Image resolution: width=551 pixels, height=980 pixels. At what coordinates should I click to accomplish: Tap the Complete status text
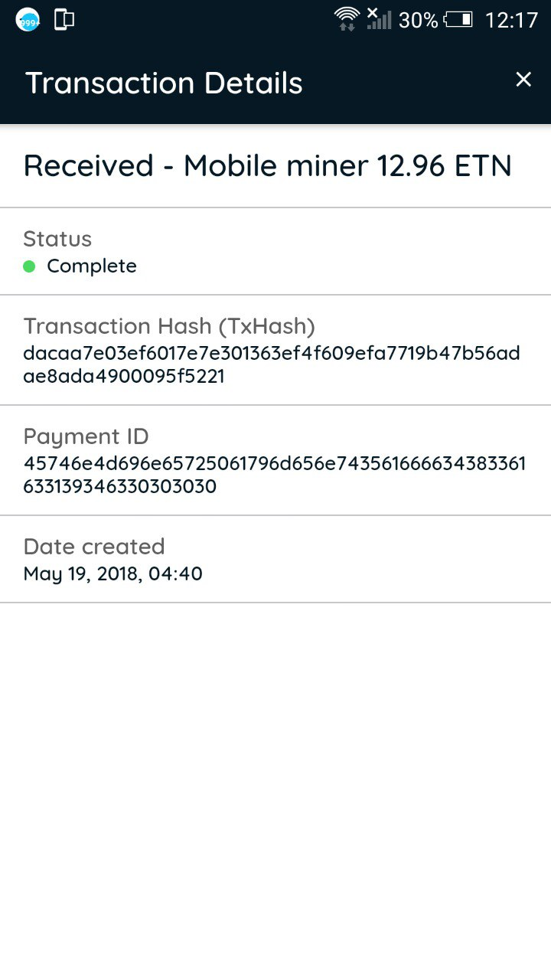pos(92,266)
